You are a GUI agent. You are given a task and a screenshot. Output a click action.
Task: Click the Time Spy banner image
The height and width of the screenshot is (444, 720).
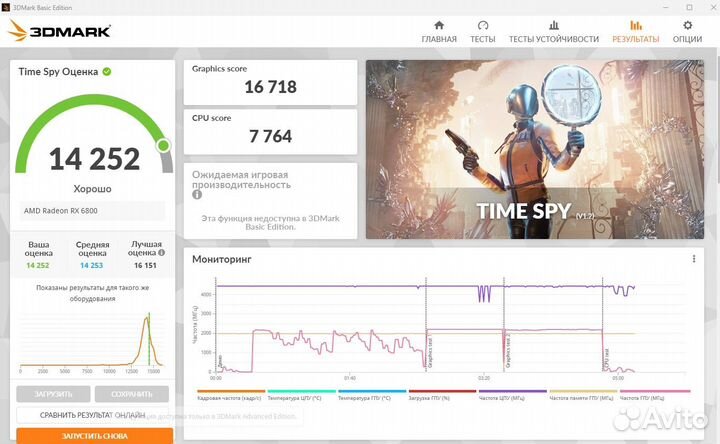(x=540, y=149)
